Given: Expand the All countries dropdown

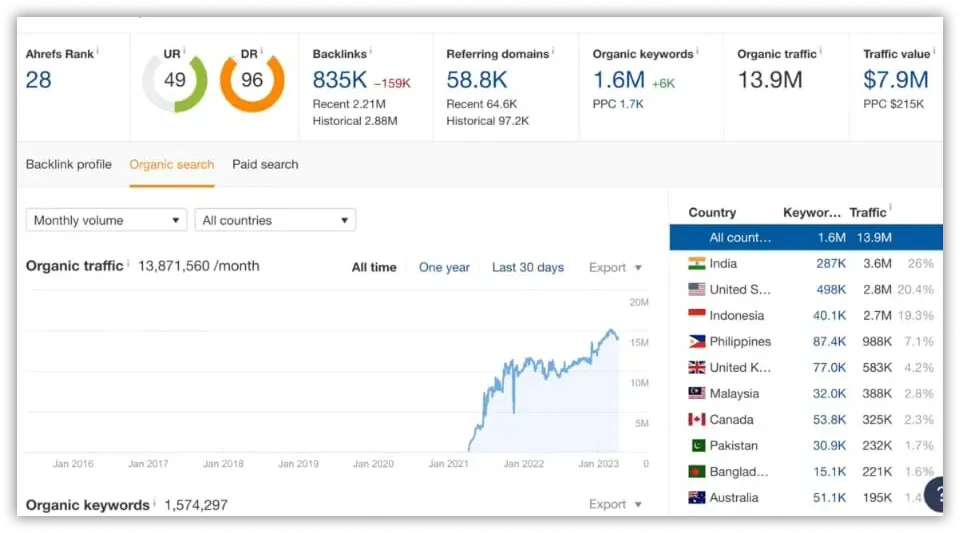Looking at the screenshot, I should point(275,220).
